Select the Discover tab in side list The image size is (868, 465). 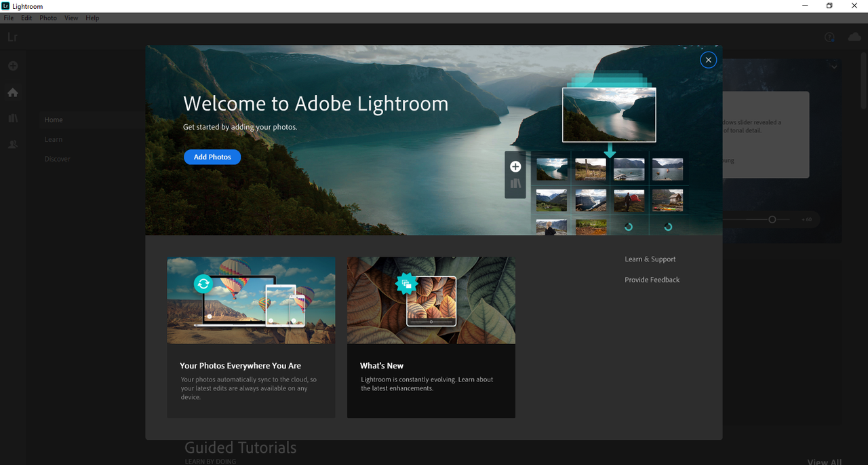(58, 159)
